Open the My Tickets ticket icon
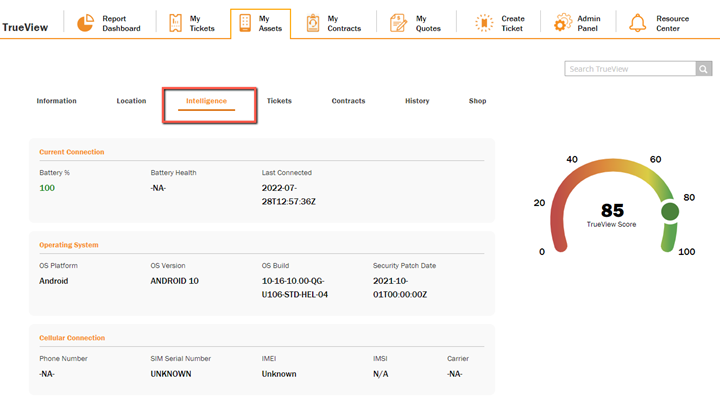The height and width of the screenshot is (399, 720). tap(175, 23)
